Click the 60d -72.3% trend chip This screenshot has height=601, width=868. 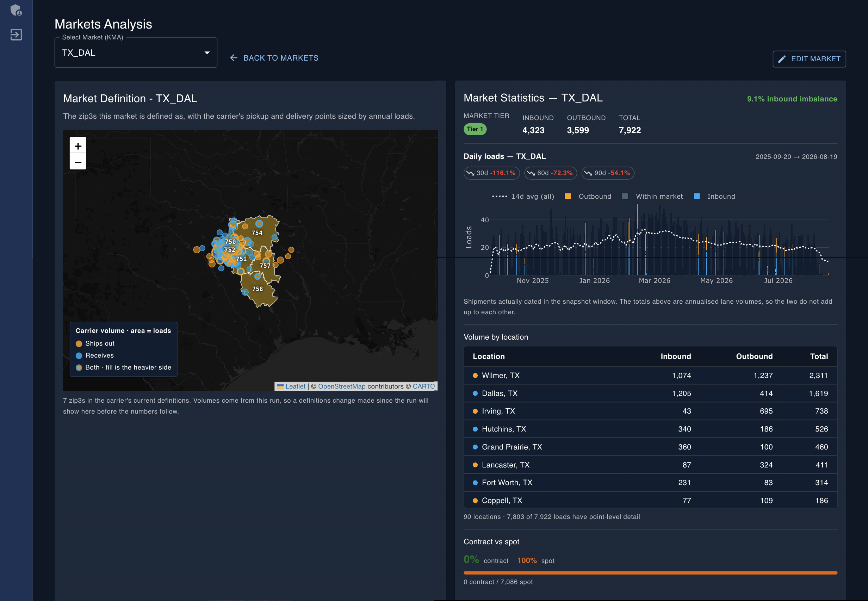coord(551,173)
